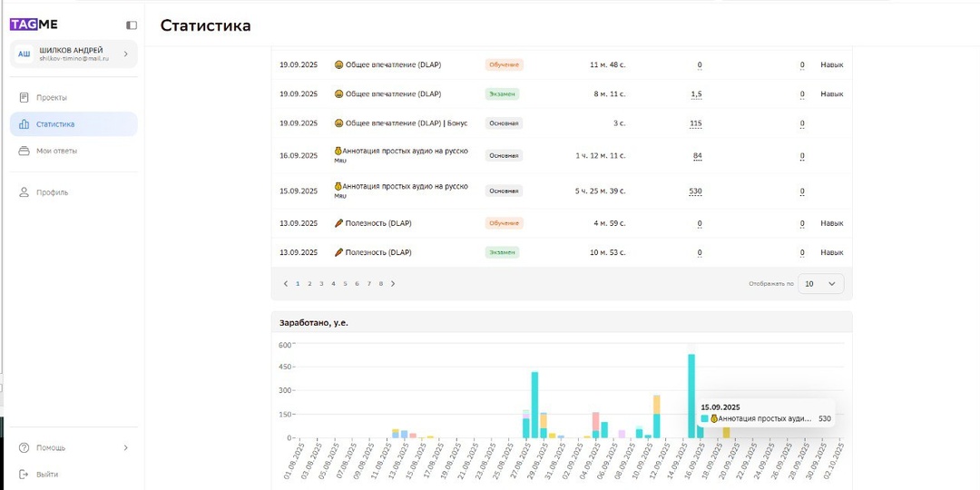Click the Основная badge on the 16.09.2025 row
The image size is (980, 490).
(504, 156)
